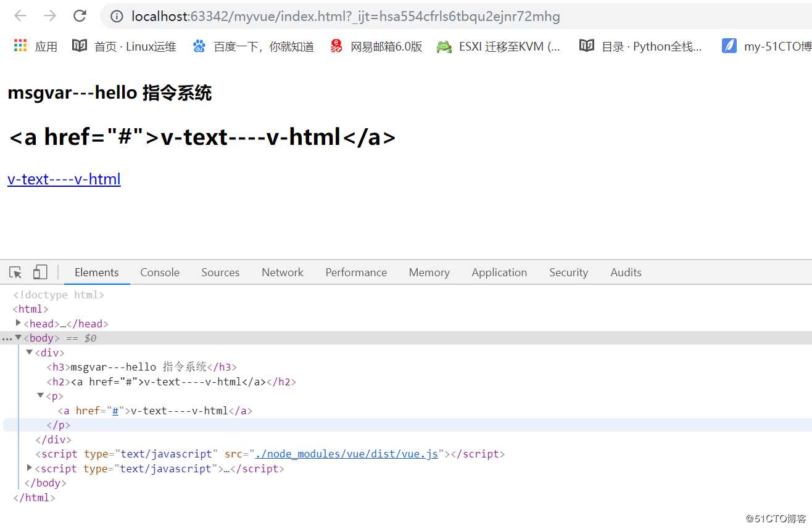
Task: Open the ./node_modules/vue/dist/vue.js source link
Action: 347,454
